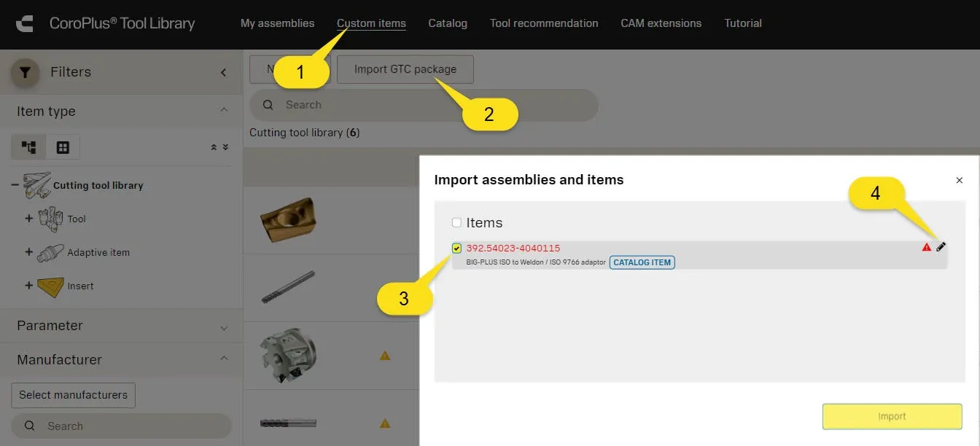The width and height of the screenshot is (980, 446).
Task: Uncheck the 392.54023-4040115 item checkbox
Action: [x=456, y=248]
